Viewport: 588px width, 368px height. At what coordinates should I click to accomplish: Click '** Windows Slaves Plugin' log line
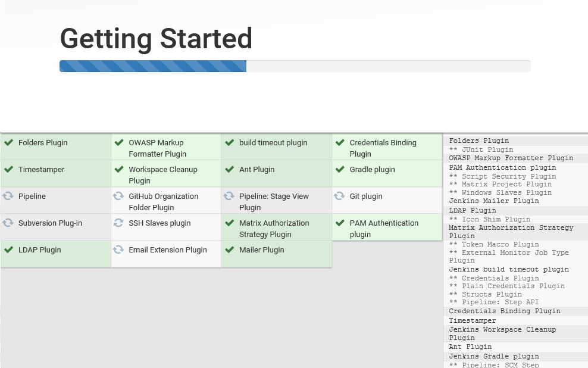pyautogui.click(x=501, y=192)
